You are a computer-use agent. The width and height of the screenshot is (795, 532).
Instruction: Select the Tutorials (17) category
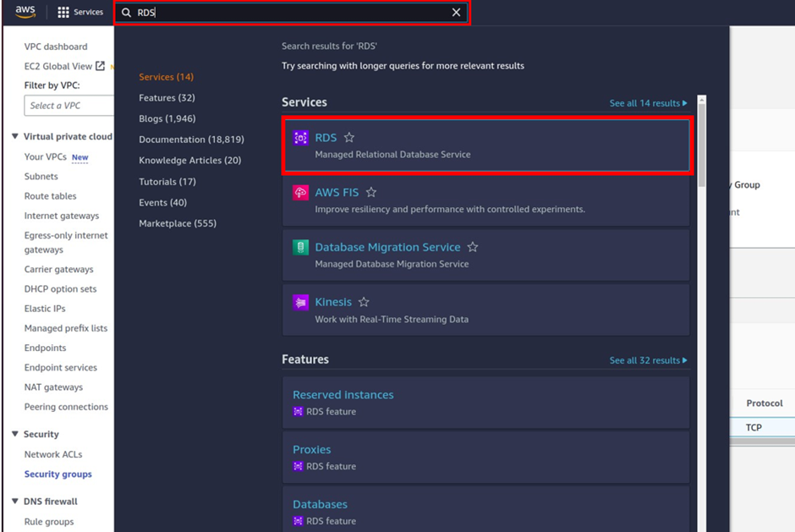[167, 182]
